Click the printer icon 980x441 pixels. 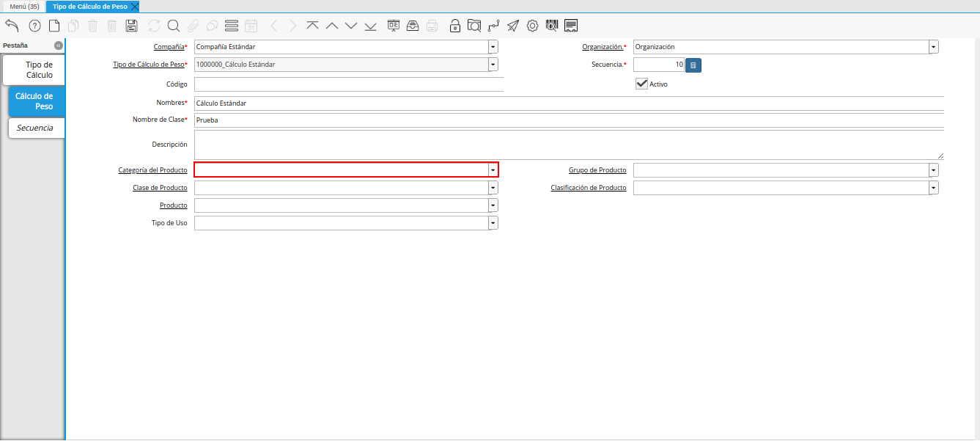pos(432,26)
